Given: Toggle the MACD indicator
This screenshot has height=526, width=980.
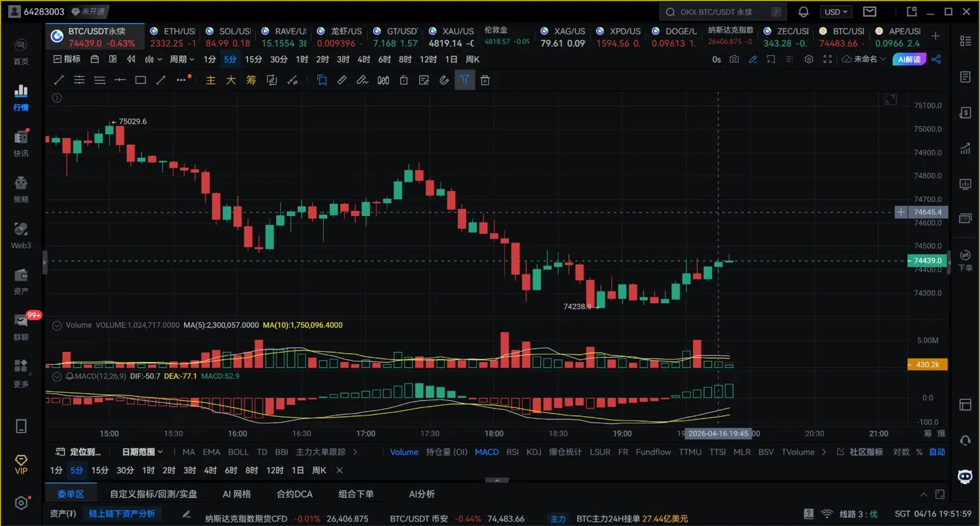Looking at the screenshot, I should pos(487,452).
